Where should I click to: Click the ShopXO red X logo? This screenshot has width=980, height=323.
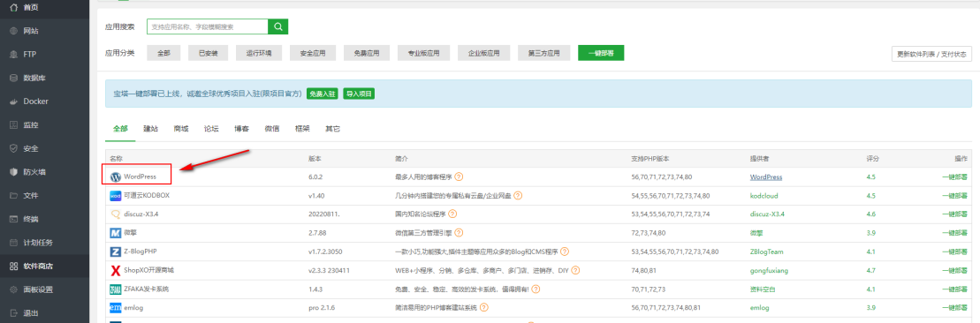point(115,271)
